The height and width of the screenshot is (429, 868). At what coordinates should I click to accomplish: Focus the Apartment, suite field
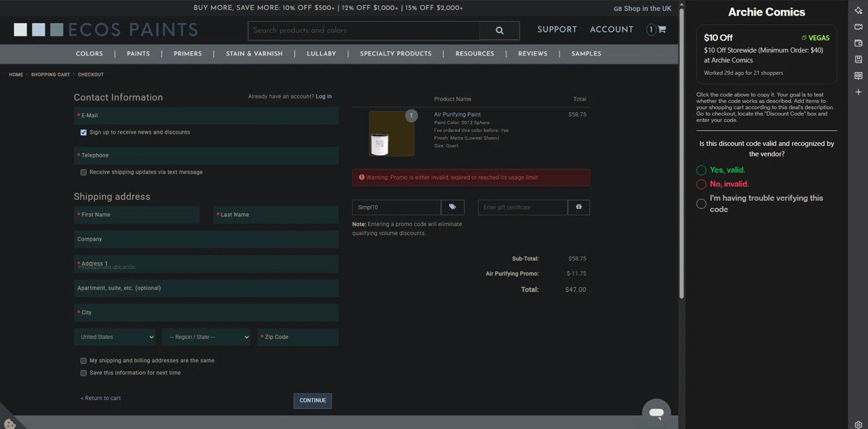[206, 288]
